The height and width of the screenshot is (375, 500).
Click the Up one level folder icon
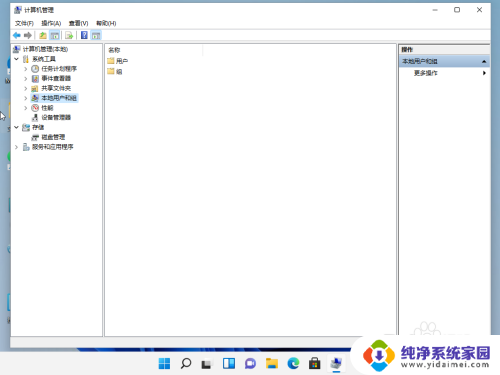(43, 35)
